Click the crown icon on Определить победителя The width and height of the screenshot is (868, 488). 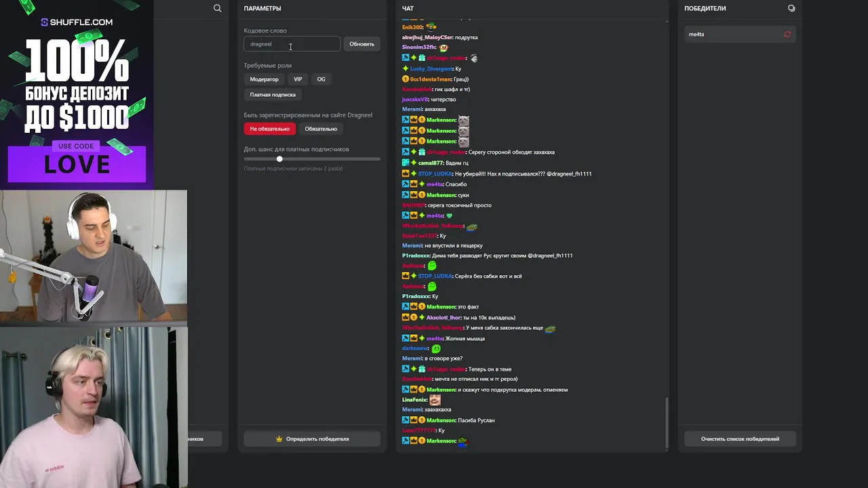tap(279, 439)
